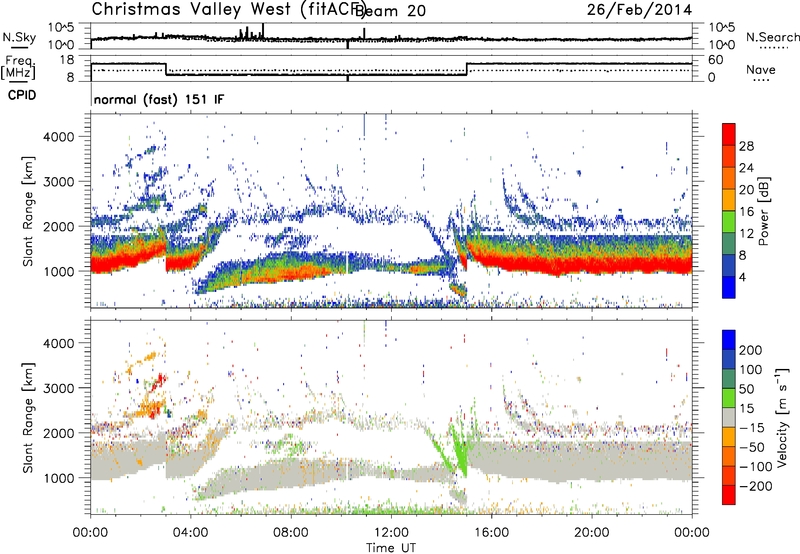The width and height of the screenshot is (800, 554).
Task: Click the 'Power [dB]' colorbar label
Action: pos(763,211)
